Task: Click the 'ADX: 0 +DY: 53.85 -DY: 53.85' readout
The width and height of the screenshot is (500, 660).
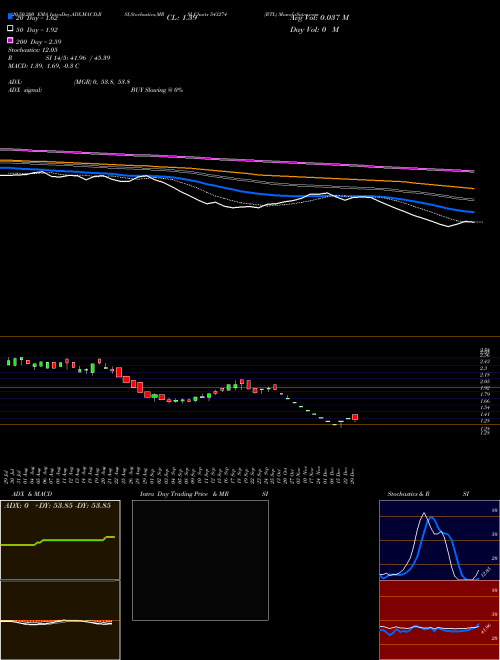Action: pyautogui.click(x=58, y=506)
